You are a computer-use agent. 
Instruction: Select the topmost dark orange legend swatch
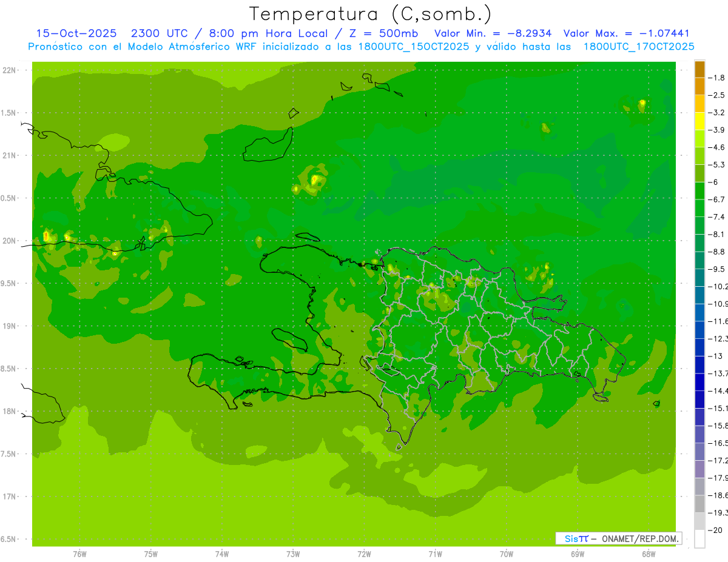pyautogui.click(x=699, y=69)
